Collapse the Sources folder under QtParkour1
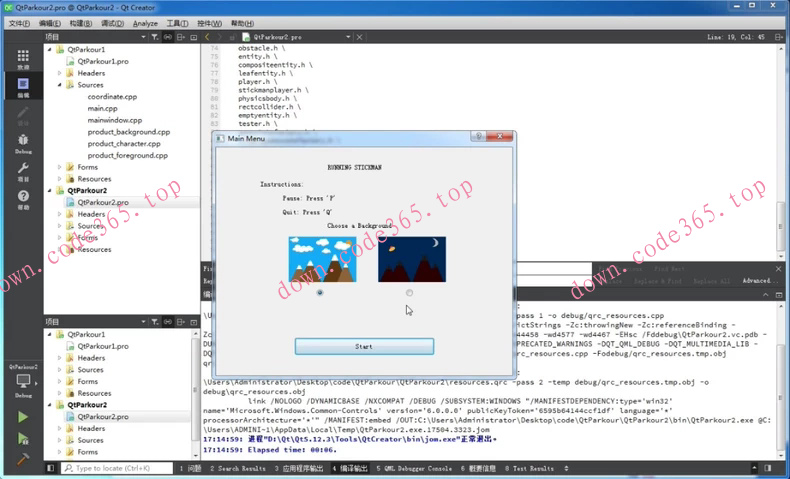The width and height of the screenshot is (790, 479). coord(60,85)
